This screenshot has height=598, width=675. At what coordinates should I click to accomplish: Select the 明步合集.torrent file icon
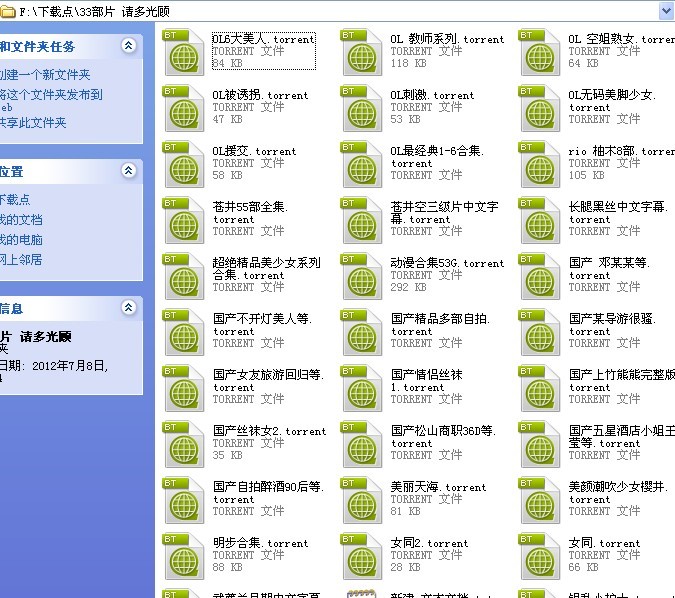pyautogui.click(x=184, y=556)
